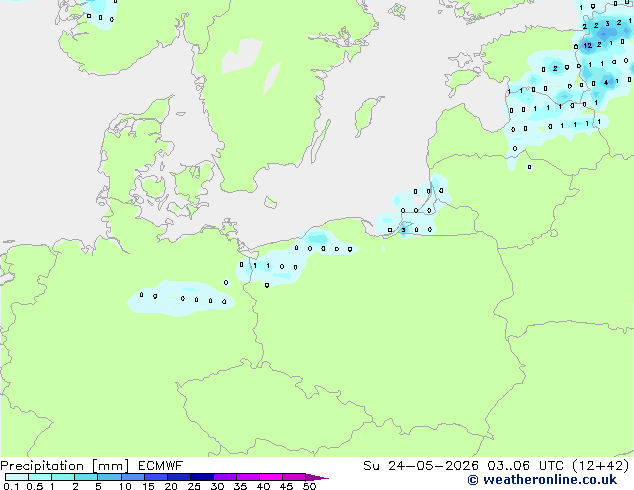Click the 0.1–0.5 mm legend color swatch
This screenshot has width=634, height=490.
click(x=17, y=477)
